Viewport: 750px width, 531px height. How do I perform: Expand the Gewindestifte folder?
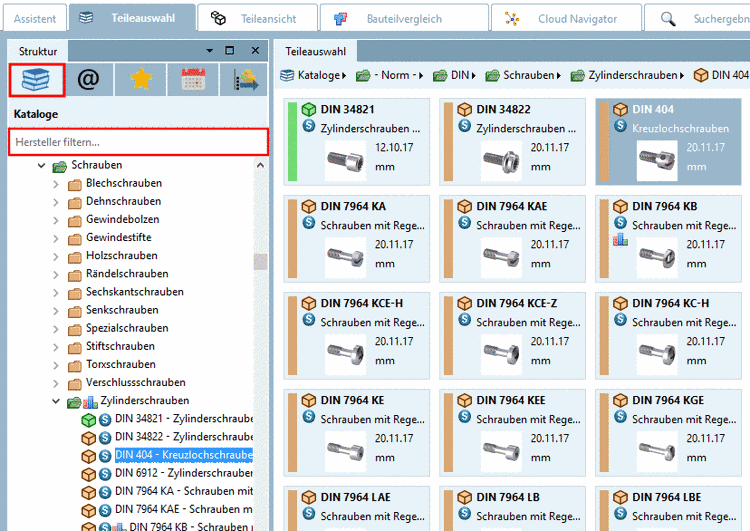pyautogui.click(x=56, y=239)
